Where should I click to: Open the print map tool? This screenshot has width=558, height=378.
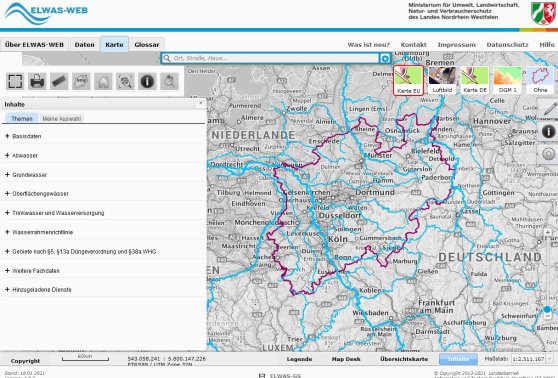pyautogui.click(x=37, y=82)
